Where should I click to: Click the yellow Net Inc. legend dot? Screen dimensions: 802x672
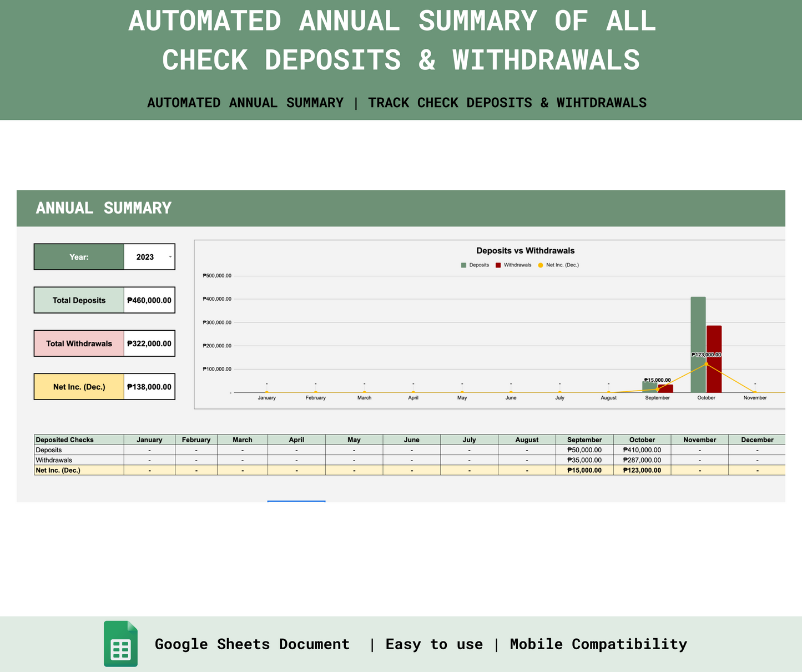click(541, 265)
